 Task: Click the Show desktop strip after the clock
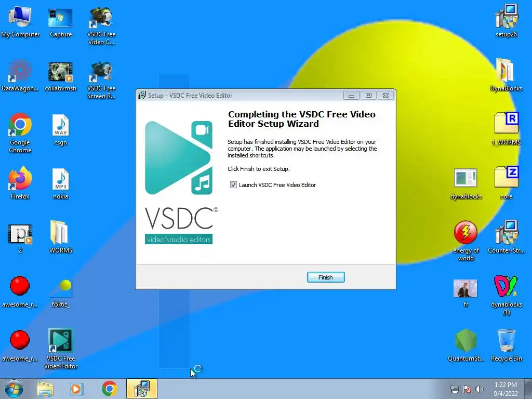529,389
